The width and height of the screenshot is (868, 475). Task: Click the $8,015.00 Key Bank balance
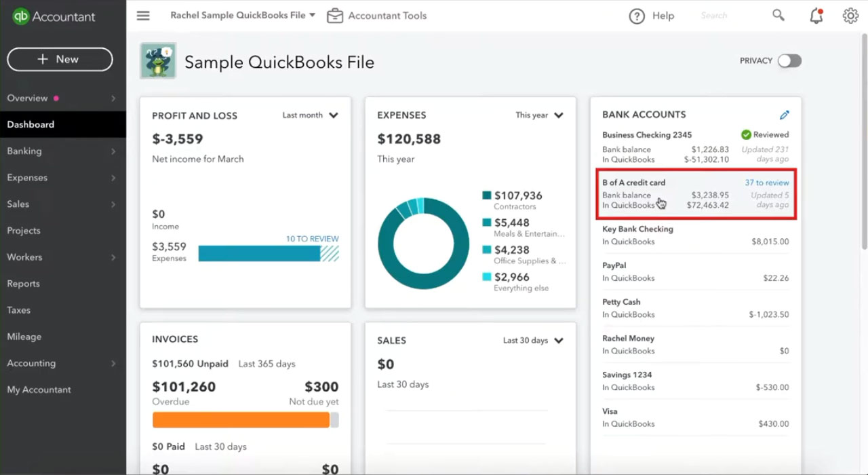click(x=770, y=242)
